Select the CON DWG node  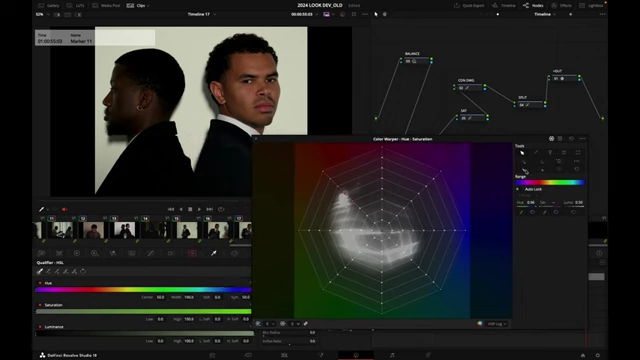tap(469, 87)
